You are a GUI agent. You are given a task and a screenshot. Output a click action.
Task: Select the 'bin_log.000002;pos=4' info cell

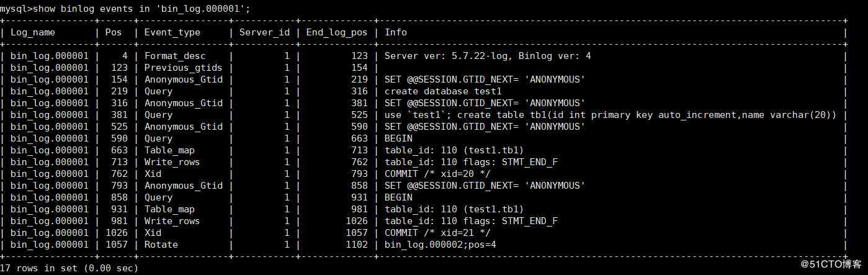[441, 245]
